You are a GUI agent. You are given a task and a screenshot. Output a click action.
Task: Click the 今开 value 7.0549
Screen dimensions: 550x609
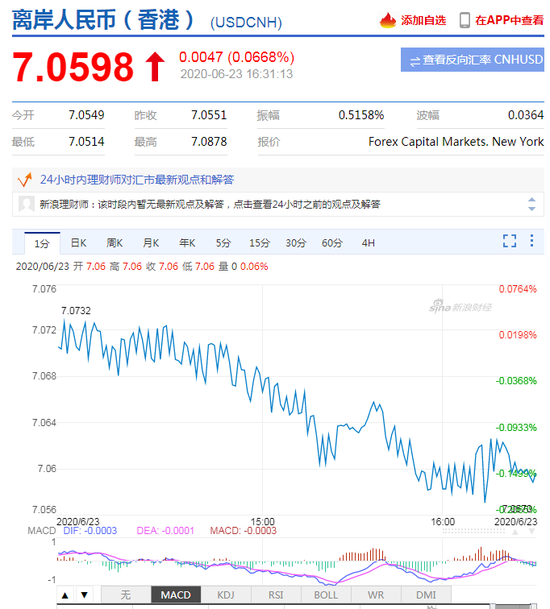click(86, 115)
